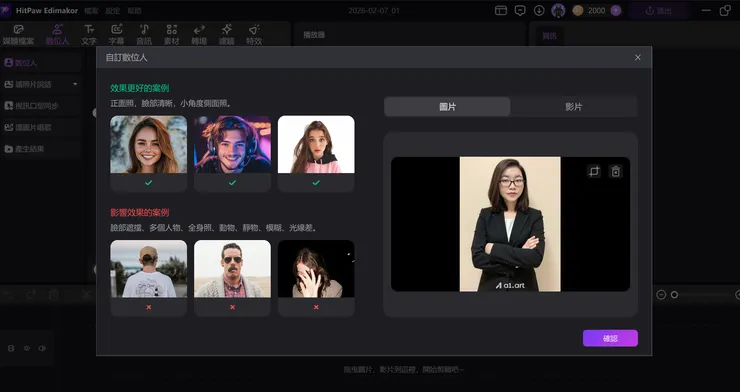Open the 檔案 file menu

(x=91, y=10)
